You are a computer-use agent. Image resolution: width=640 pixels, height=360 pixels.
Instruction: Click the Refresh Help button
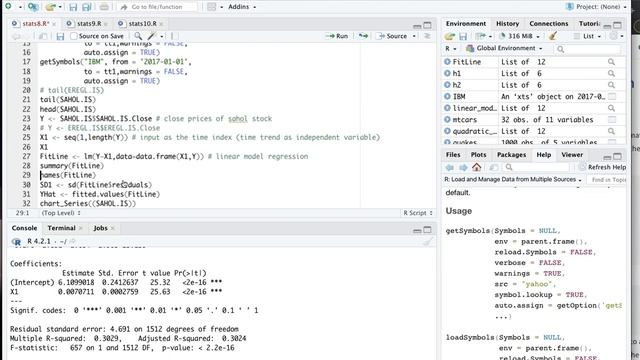click(x=602, y=167)
